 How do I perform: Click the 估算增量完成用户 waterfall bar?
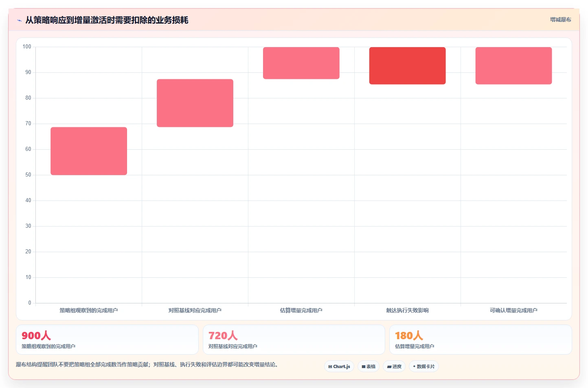301,63
